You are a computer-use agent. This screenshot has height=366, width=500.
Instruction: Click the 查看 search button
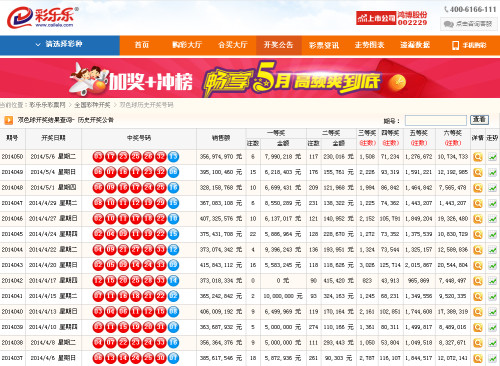click(479, 120)
